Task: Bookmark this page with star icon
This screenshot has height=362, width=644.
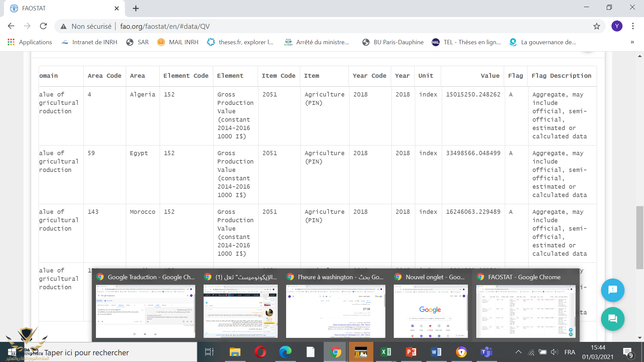Action: click(596, 26)
